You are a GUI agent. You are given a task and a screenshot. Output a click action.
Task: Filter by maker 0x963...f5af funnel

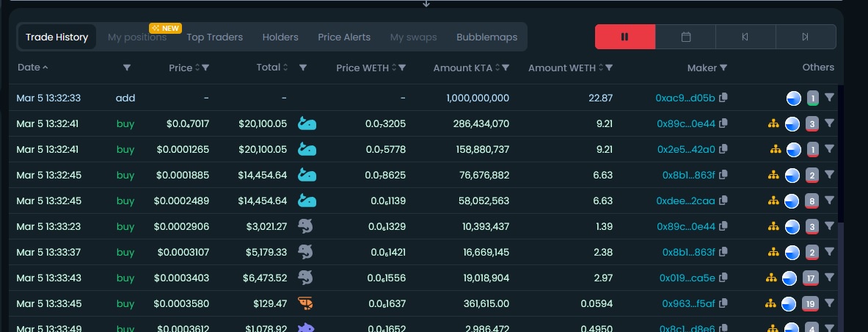pyautogui.click(x=829, y=303)
